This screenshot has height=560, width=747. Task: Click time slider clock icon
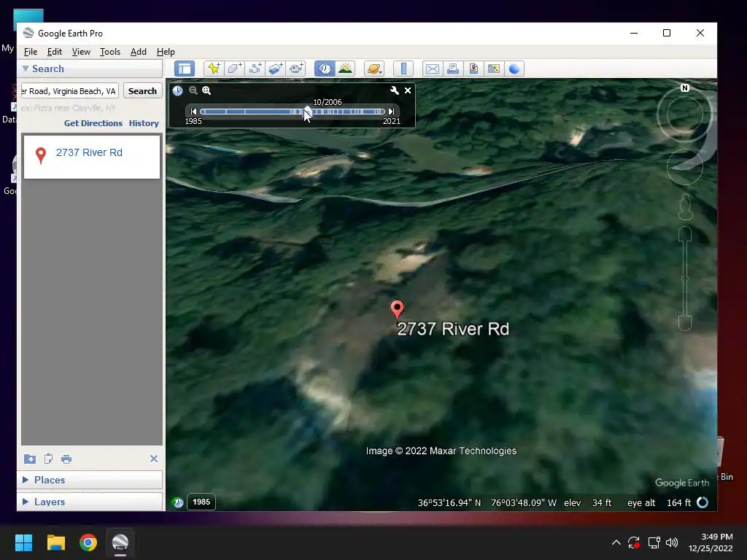(177, 90)
